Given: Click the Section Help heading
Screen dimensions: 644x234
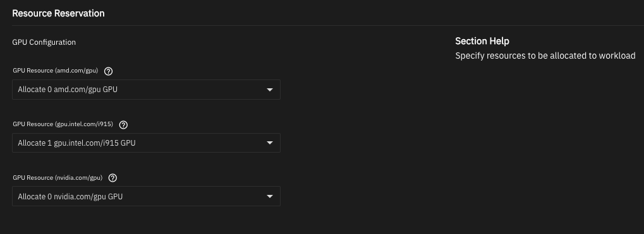Looking at the screenshot, I should click(482, 42).
